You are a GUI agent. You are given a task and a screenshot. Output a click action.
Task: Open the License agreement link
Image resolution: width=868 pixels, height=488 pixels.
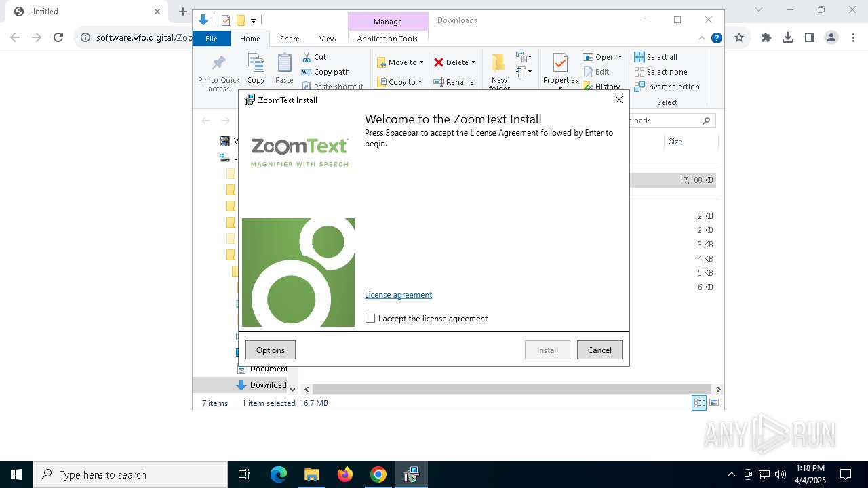point(398,295)
